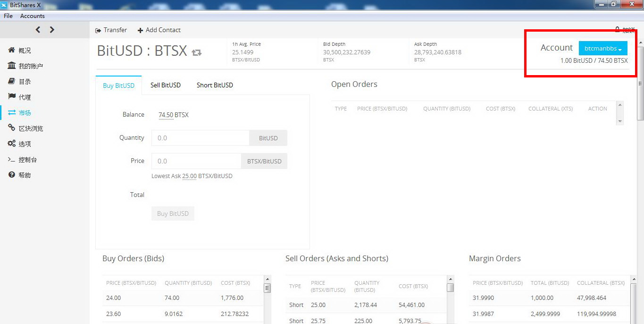Click the BitShares X app icon in title bar
The width and height of the screenshot is (644, 324).
4,5
